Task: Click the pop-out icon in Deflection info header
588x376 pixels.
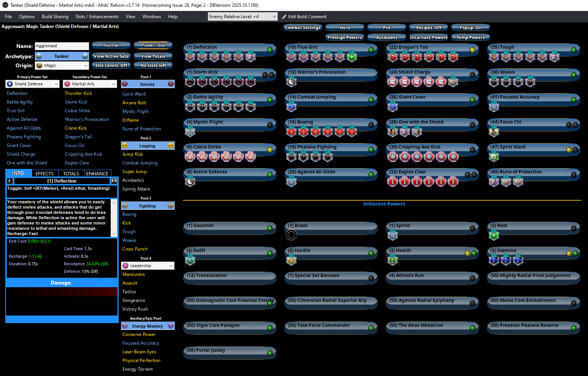Action: [114, 181]
